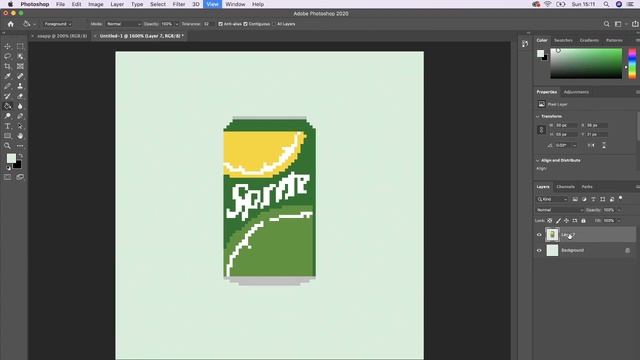This screenshot has width=640, height=360.
Task: Select the Paint Bucket tool in the toolbox
Action: point(7,106)
